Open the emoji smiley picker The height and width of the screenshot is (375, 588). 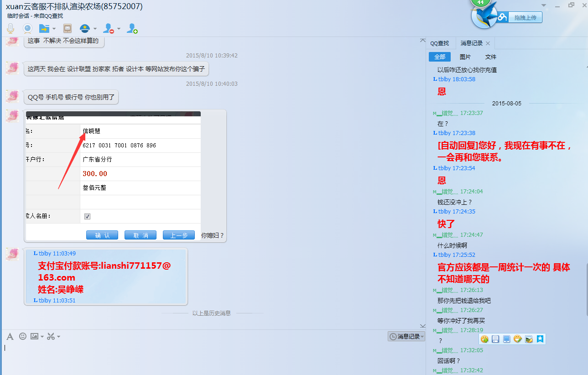[x=22, y=337]
